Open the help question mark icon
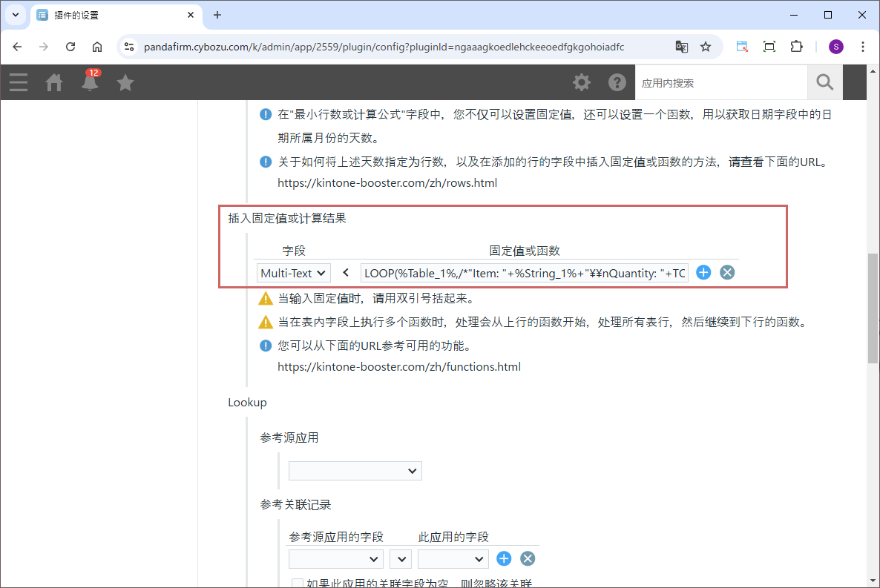Screen dimensions: 880x588 (x=617, y=82)
